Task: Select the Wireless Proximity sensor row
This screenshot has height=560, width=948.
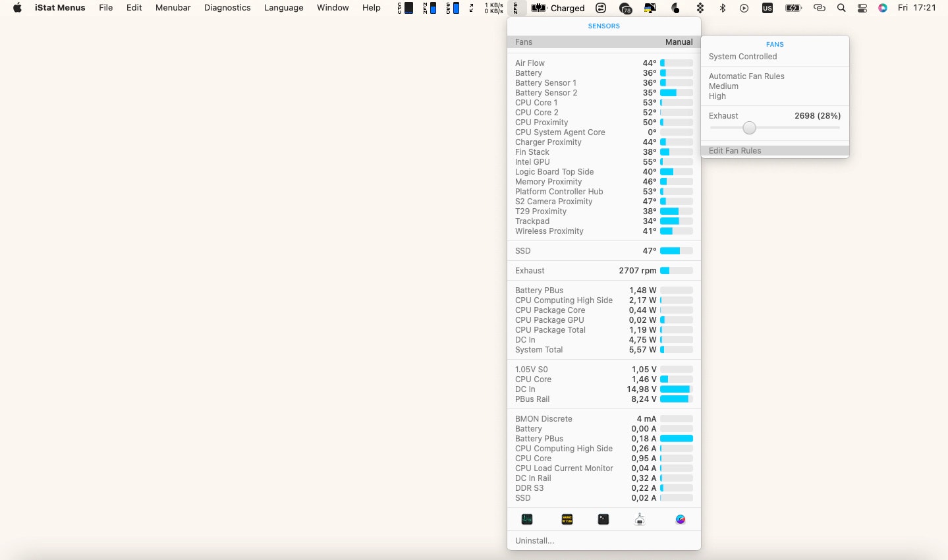Action: (604, 231)
